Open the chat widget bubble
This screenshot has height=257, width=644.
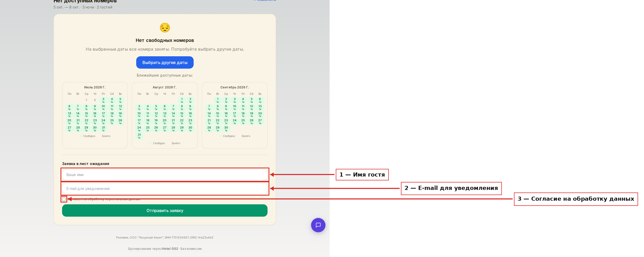[318, 225]
